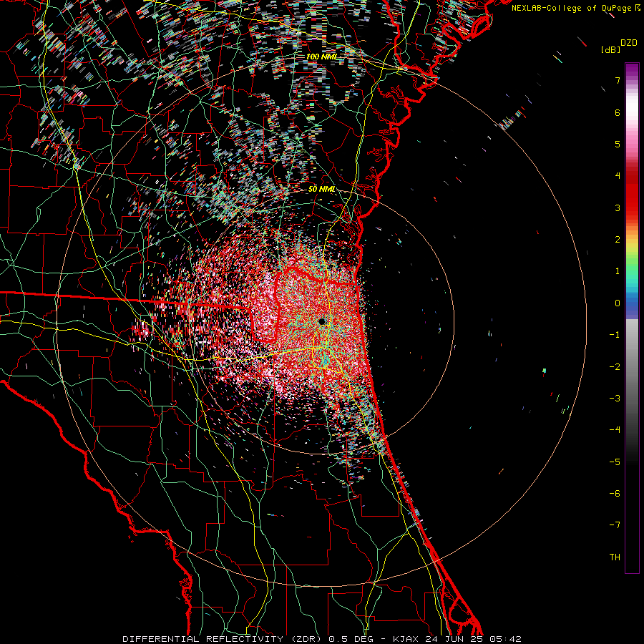Click the DZD product label above color bar
The width and height of the screenshot is (644, 644).
(x=629, y=43)
